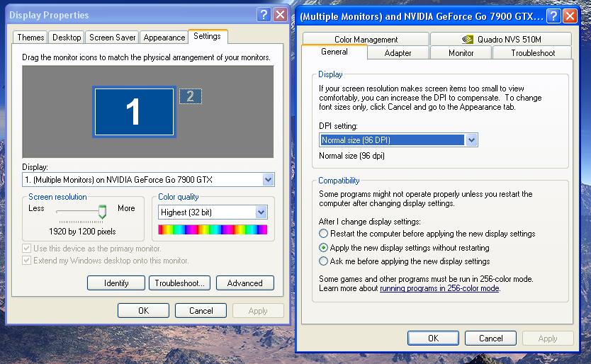
Task: Open the Appearance tab
Action: click(x=164, y=38)
